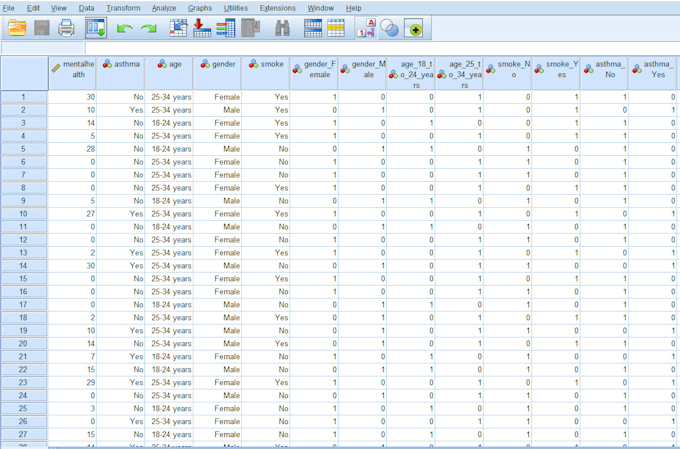The height and width of the screenshot is (449, 680).
Task: Open the Edit menu
Action: [33, 8]
